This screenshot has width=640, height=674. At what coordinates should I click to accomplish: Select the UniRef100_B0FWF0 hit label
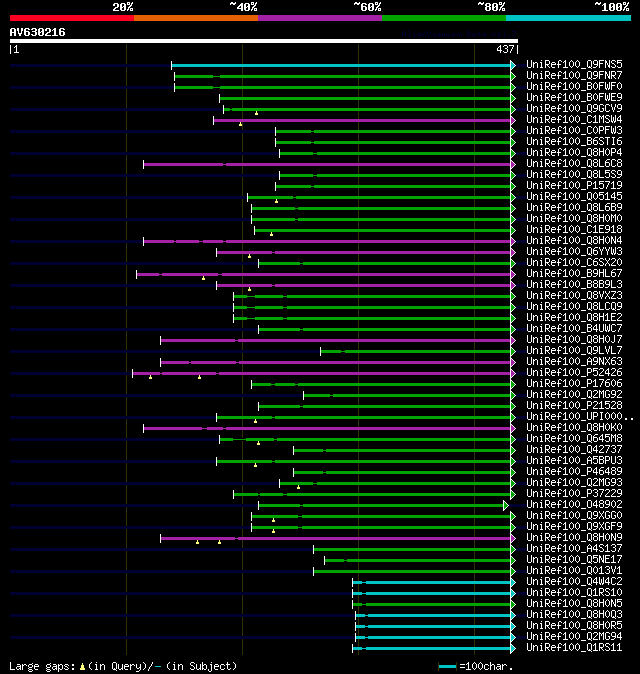pos(574,86)
